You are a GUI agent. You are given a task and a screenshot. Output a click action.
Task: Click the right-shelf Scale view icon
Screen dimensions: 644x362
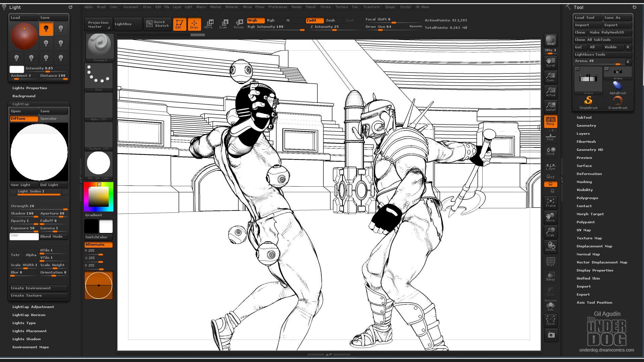pos(550,232)
